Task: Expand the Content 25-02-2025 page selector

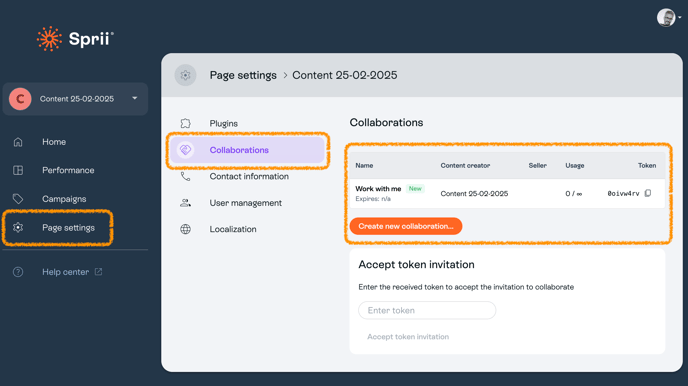Action: (x=75, y=99)
